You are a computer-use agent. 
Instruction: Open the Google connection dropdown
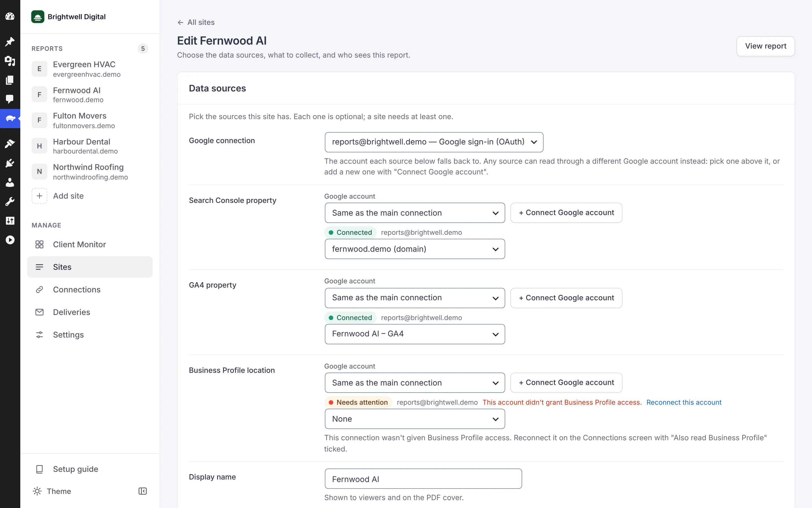434,142
